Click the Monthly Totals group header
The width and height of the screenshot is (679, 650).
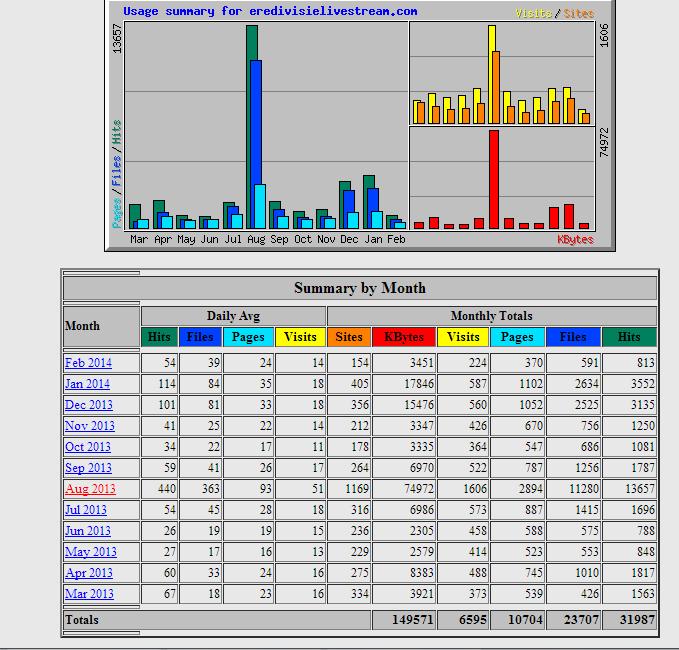tap(491, 316)
